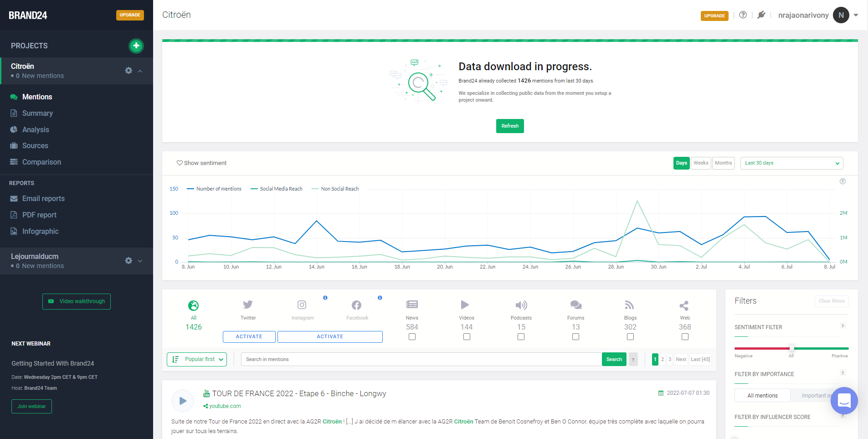Image resolution: width=868 pixels, height=439 pixels.
Task: Select the News source icon
Action: click(x=412, y=305)
